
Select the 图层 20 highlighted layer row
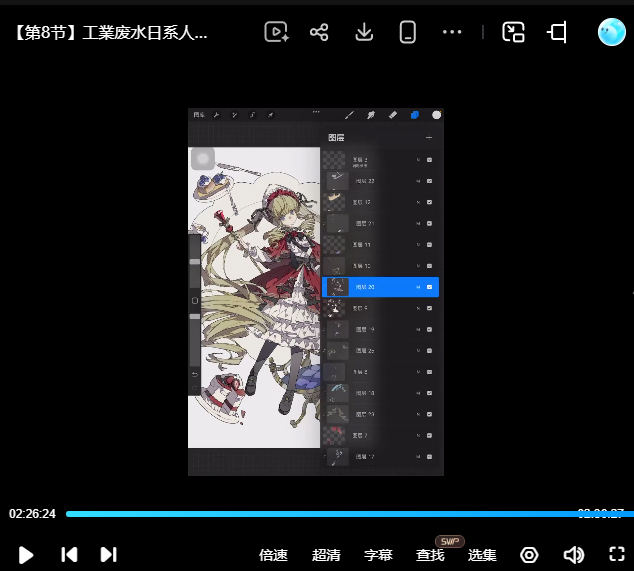click(x=380, y=287)
